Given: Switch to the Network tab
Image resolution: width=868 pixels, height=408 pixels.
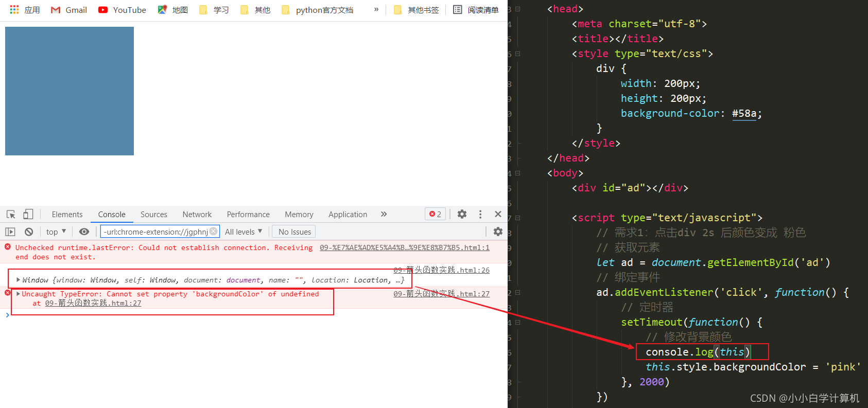Looking at the screenshot, I should (197, 215).
